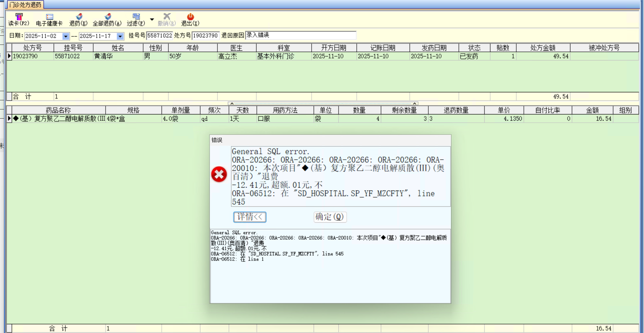
Task: Click the 退出(X) exit icon
Action: pyautogui.click(x=190, y=17)
